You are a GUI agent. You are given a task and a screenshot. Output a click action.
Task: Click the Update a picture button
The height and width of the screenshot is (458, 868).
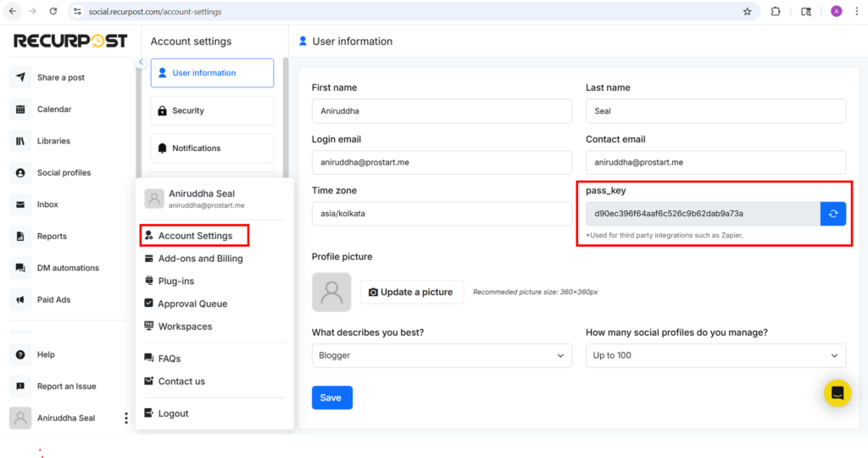[412, 292]
